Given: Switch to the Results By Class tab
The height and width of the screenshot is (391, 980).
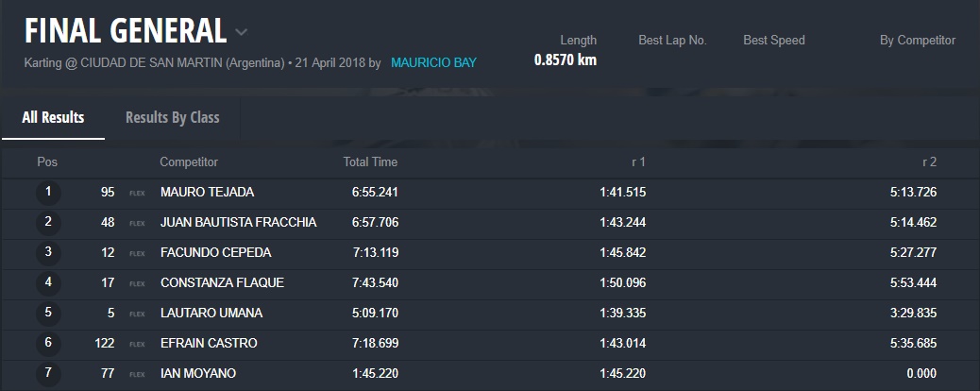Looking at the screenshot, I should click(172, 118).
